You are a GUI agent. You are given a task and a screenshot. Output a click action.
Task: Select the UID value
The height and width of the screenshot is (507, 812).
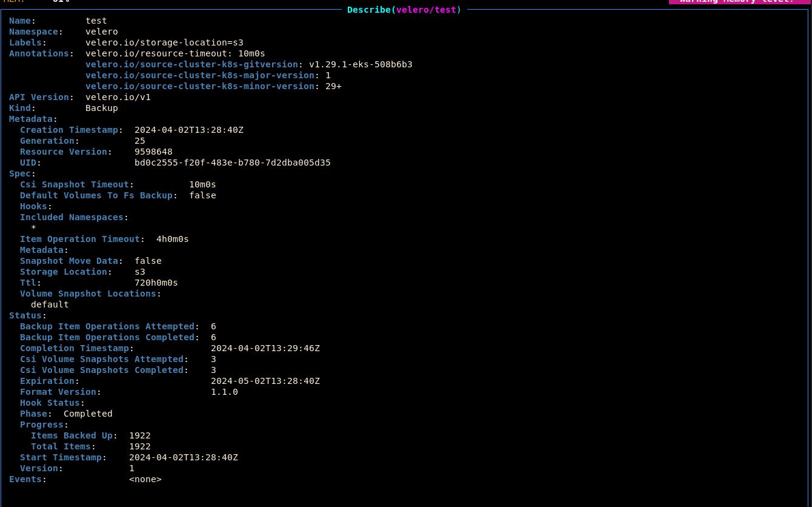(233, 163)
